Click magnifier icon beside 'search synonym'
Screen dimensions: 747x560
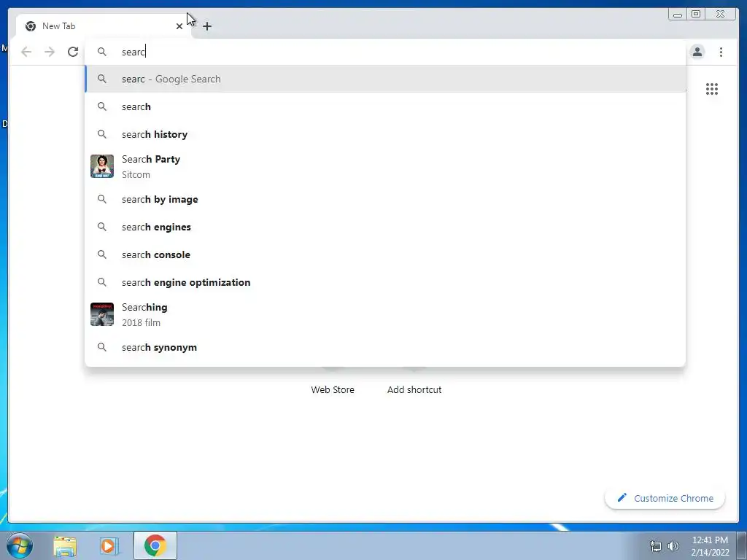[102, 347]
